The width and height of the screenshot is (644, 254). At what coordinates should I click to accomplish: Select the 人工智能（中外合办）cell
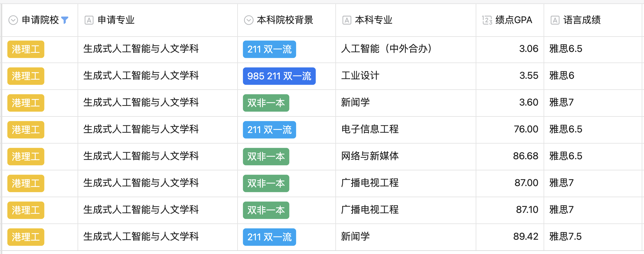coord(386,49)
